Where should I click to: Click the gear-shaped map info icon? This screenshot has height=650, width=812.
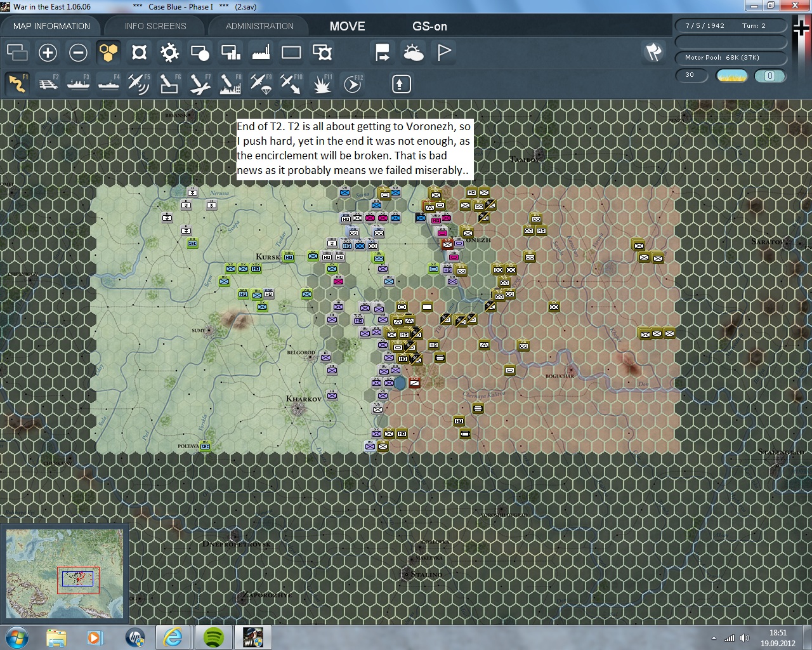pos(169,53)
